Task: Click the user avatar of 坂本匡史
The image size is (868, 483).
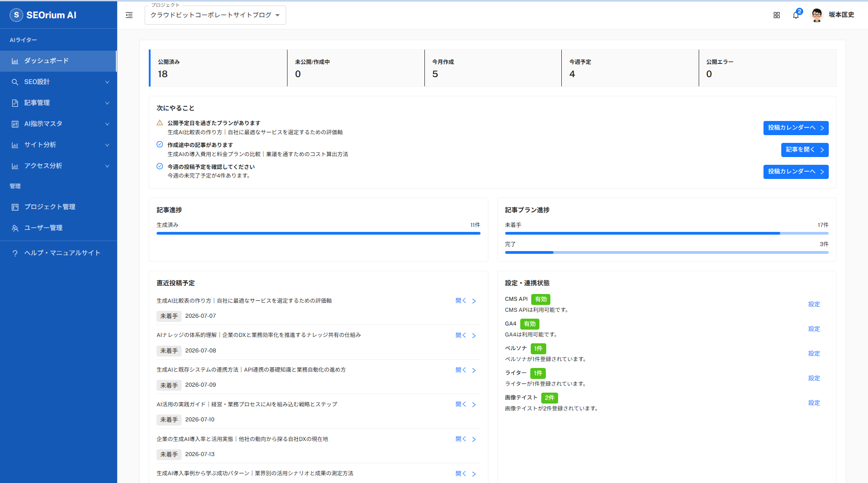Action: (x=817, y=15)
